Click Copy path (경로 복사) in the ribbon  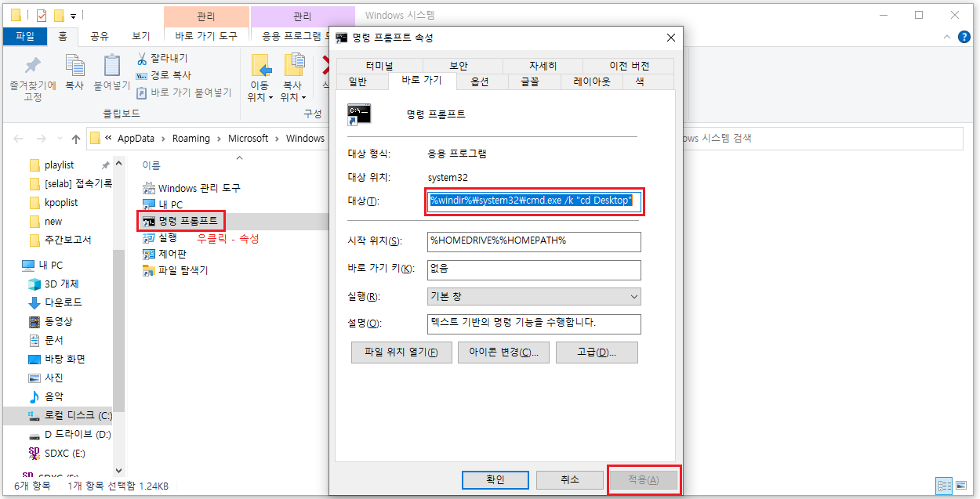point(163,75)
